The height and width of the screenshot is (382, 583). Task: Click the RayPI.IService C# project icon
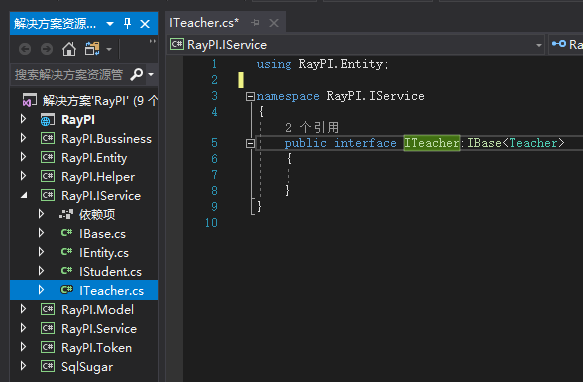48,195
